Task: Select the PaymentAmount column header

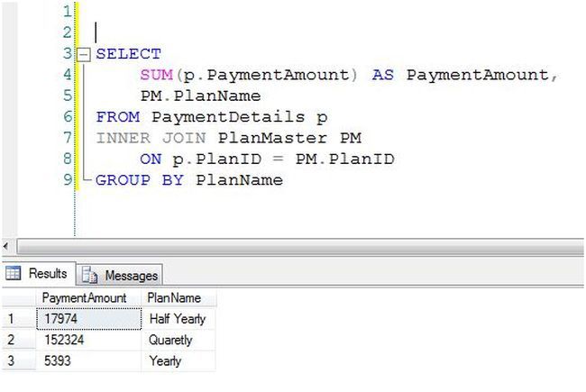Action: tap(89, 298)
